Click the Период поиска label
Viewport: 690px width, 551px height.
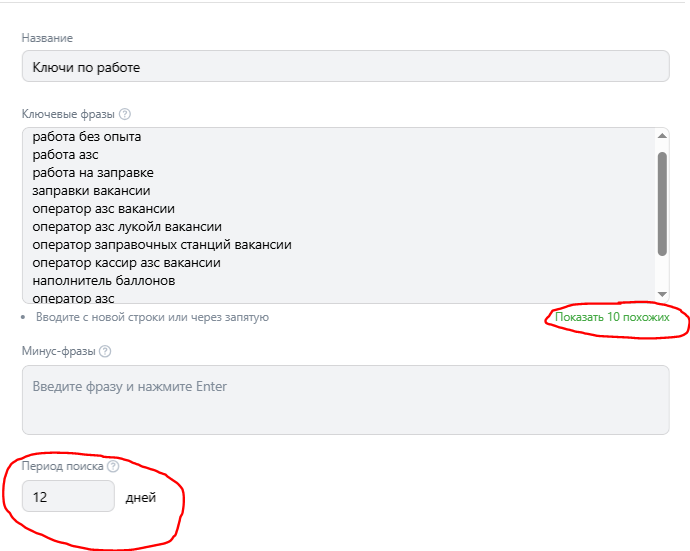tap(62, 466)
